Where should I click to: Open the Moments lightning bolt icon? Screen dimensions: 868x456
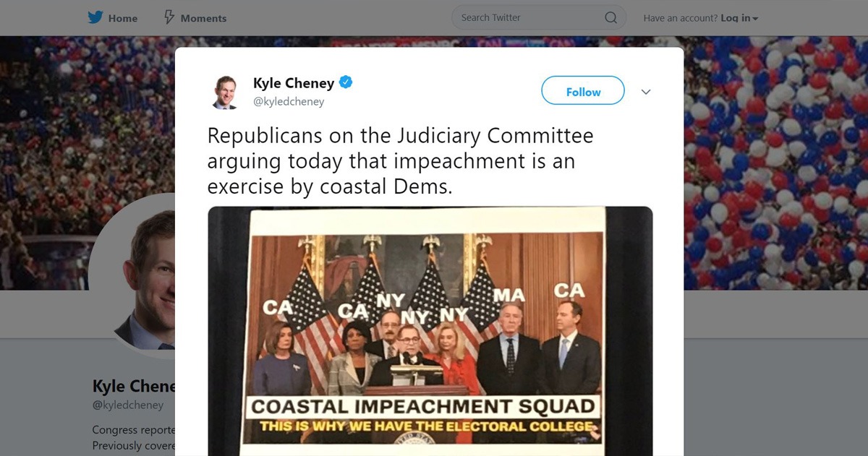tap(169, 17)
